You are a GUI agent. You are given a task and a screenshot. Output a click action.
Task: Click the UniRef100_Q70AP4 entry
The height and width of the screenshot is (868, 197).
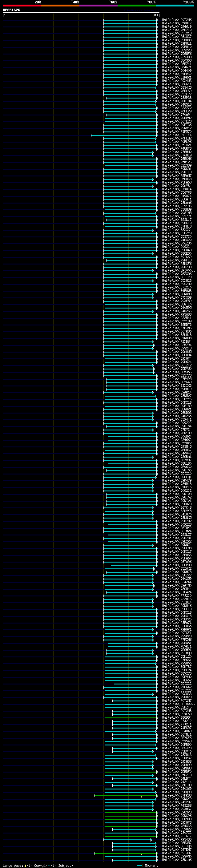(176, 115)
